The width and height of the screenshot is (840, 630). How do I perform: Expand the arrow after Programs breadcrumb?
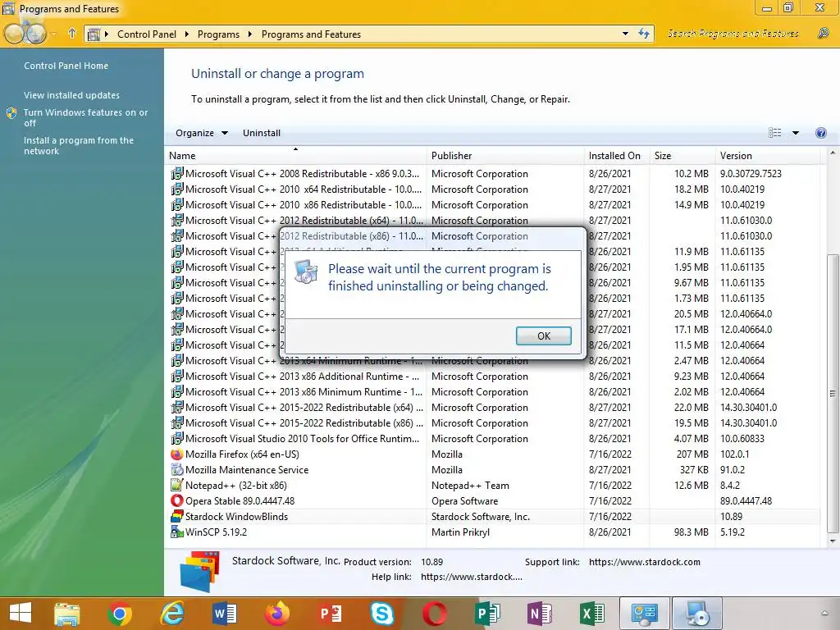coord(249,34)
